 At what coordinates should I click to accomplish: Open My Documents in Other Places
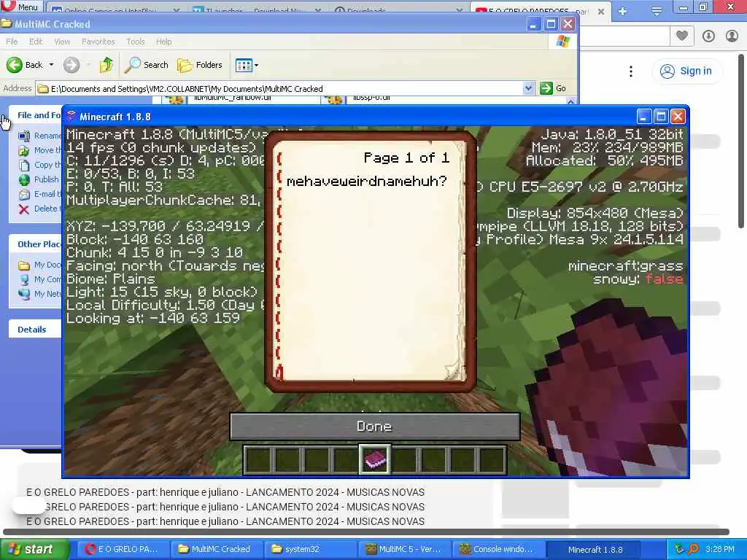coord(40,265)
